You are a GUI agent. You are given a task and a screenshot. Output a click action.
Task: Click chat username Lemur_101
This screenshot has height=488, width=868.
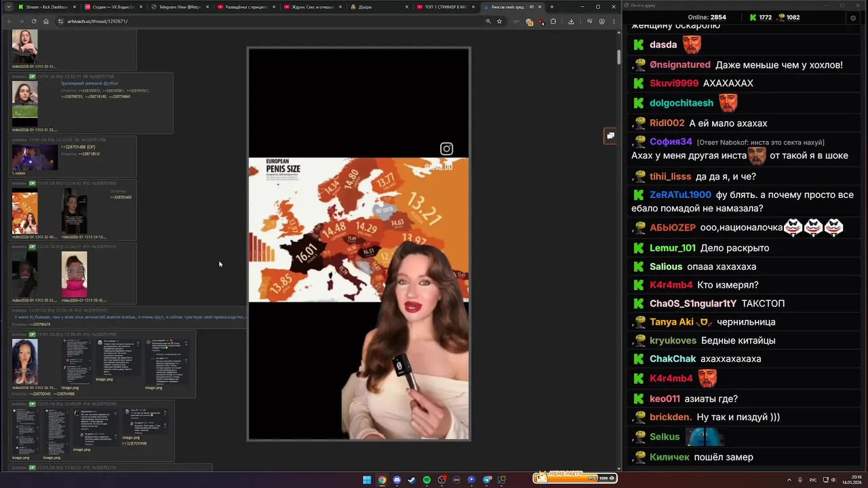(x=673, y=248)
